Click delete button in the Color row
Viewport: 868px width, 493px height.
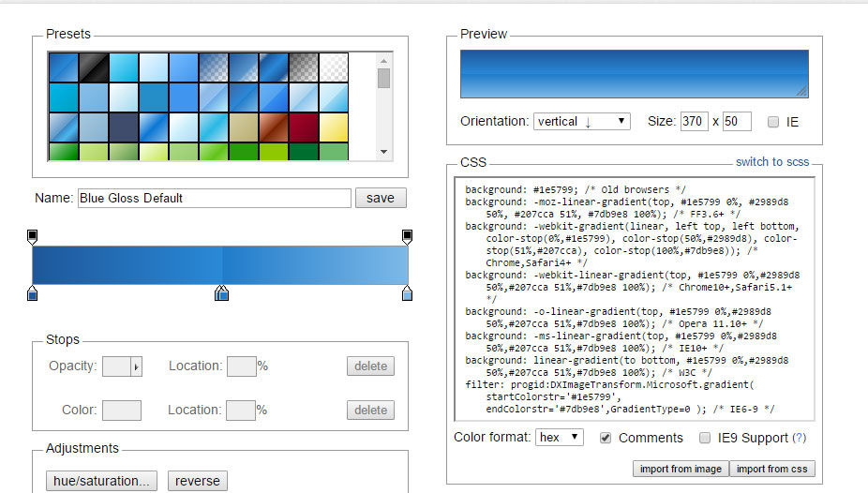370,410
